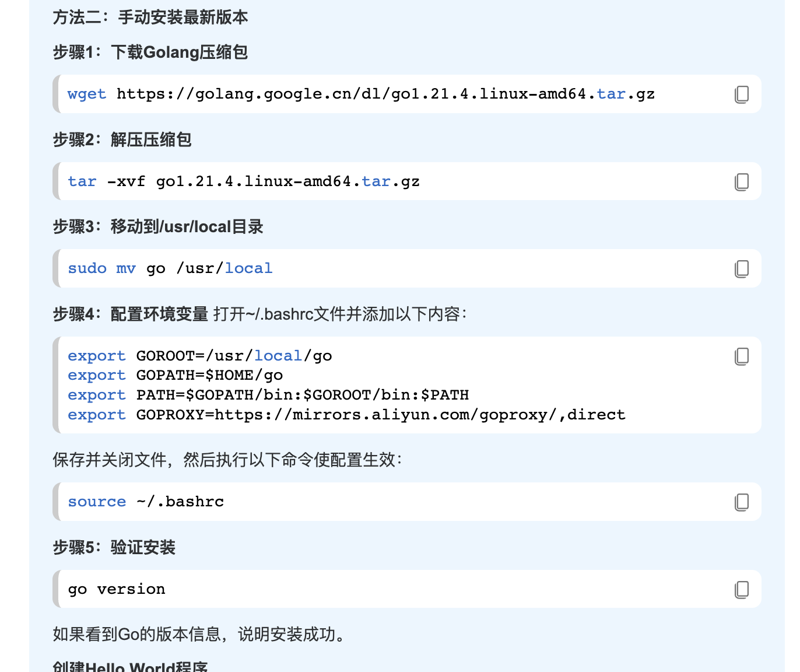Click the 方法二 section title
The width and height of the screenshot is (800, 672).
point(150,18)
